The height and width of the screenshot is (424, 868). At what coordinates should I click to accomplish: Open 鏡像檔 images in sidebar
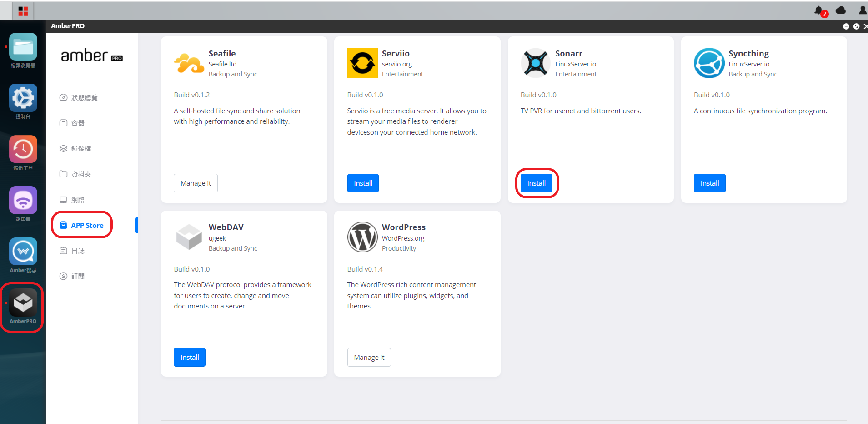[75, 148]
